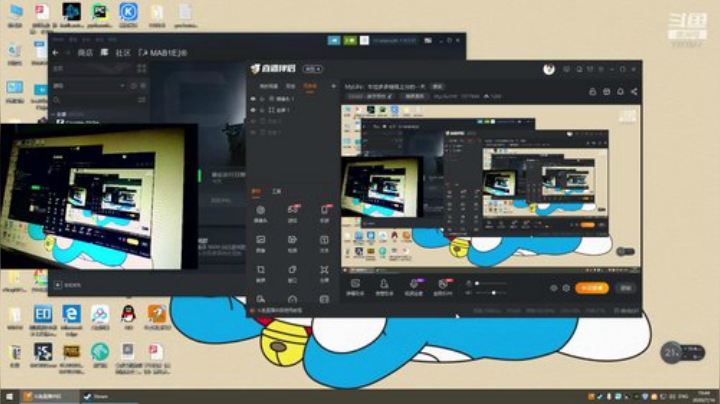Screen dimensions: 720x404
Task: Select Counter-Strike entry in Steam library list
Action: 77,122
